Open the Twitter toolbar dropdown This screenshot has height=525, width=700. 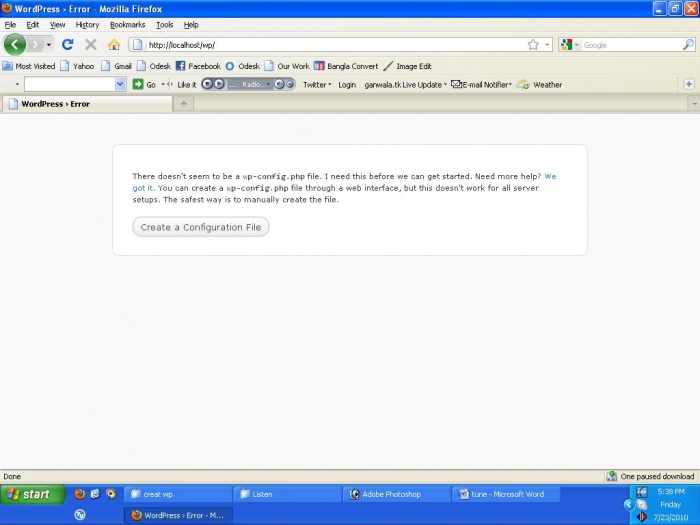tap(317, 84)
